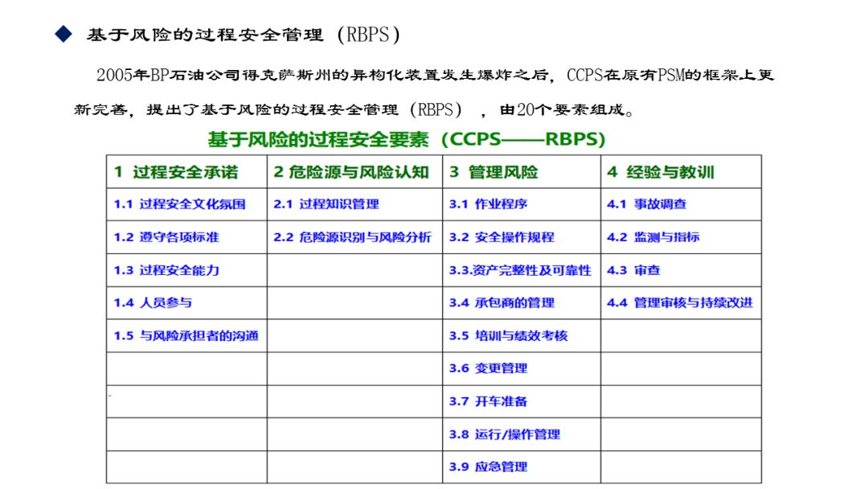Click cell 1.1 过程安全文化氛围
This screenshot has height=489, width=868.
pyautogui.click(x=186, y=204)
